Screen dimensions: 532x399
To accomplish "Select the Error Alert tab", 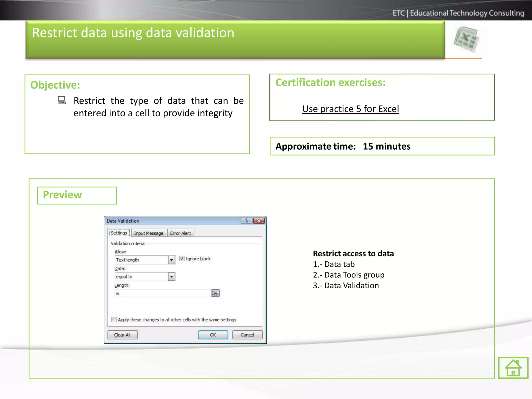I will coord(181,233).
